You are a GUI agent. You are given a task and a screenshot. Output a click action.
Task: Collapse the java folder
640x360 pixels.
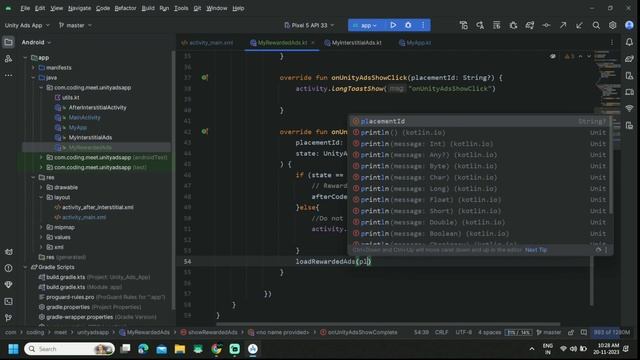tap(33, 78)
